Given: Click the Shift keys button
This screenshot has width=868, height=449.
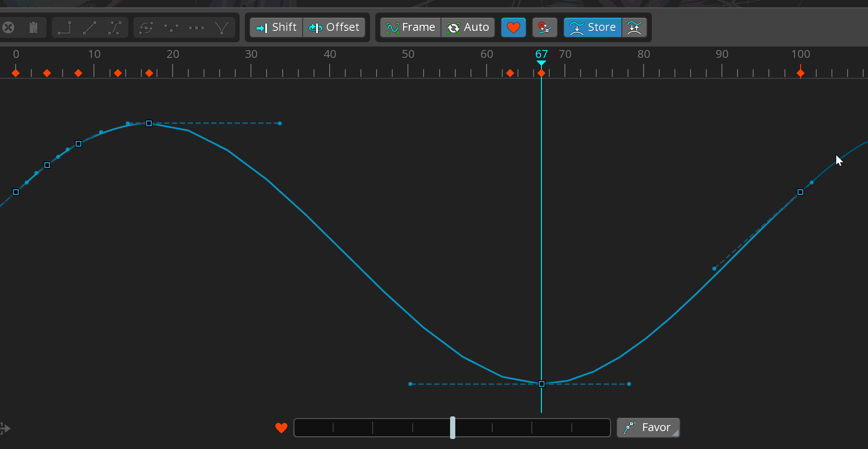Looking at the screenshot, I should click(x=276, y=27).
